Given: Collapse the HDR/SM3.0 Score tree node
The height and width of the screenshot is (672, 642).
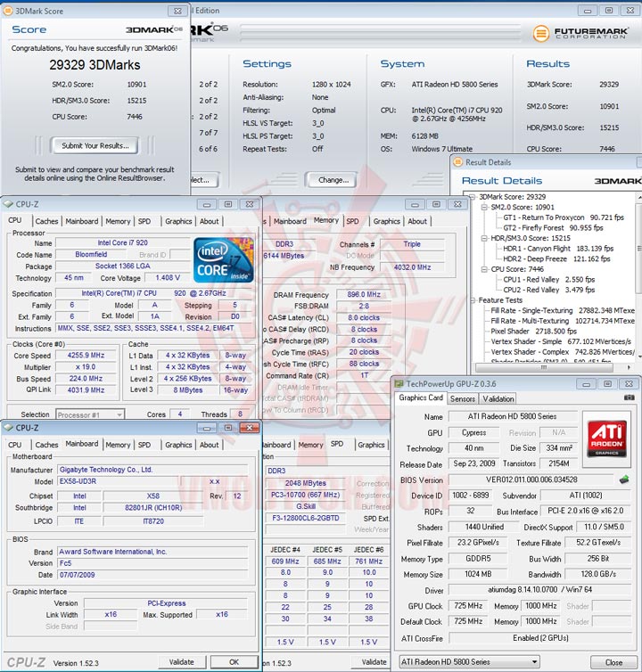Looking at the screenshot, I should [x=484, y=238].
